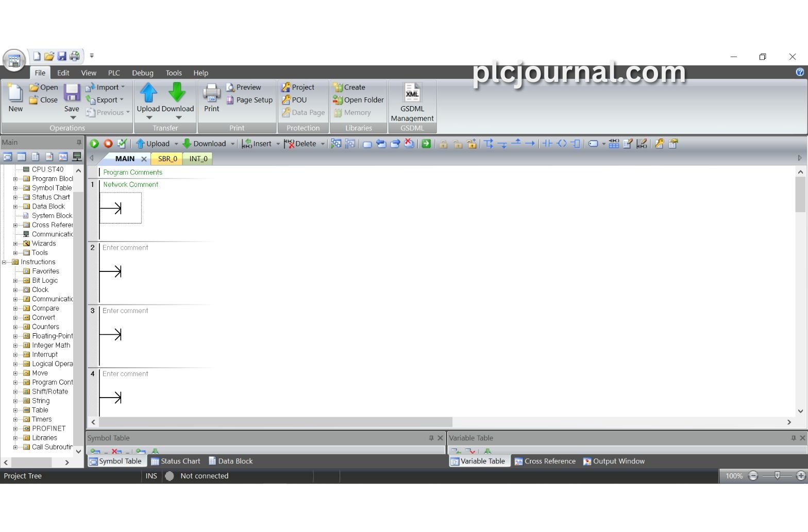This screenshot has width=808, height=532.
Task: Expand the Program Block tree node
Action: click(15, 179)
